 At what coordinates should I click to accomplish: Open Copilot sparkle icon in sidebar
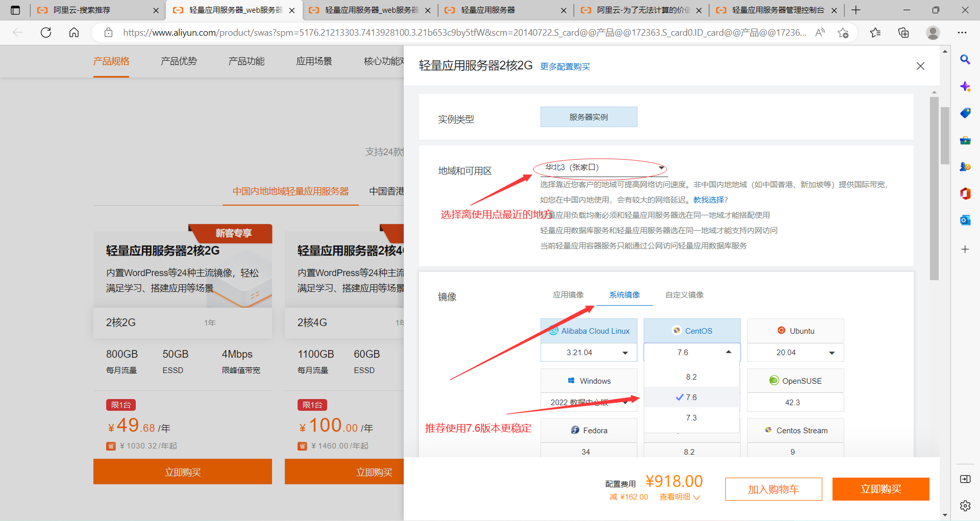click(x=965, y=86)
